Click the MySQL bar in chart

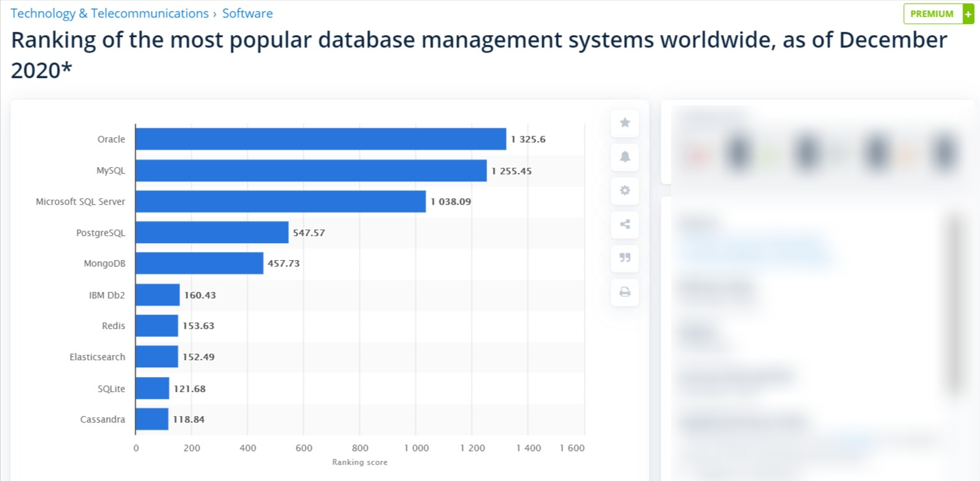click(311, 171)
